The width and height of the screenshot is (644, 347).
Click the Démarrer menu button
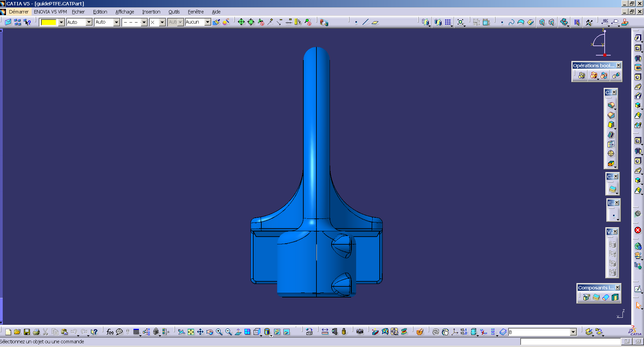[x=18, y=12]
